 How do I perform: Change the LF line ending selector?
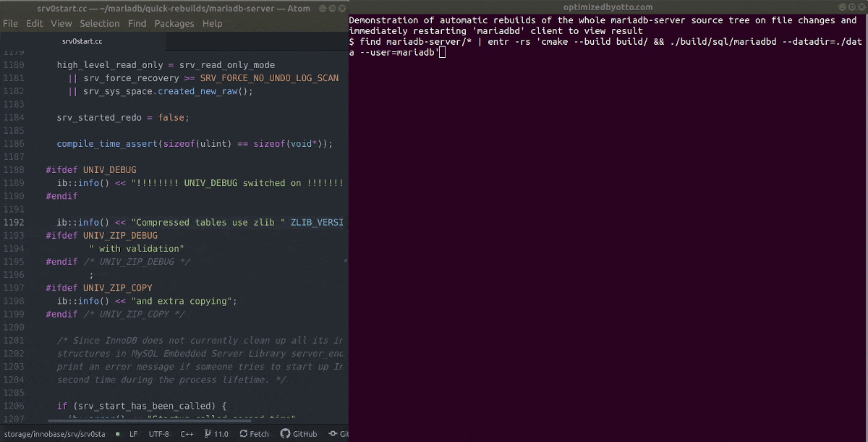tap(133, 434)
